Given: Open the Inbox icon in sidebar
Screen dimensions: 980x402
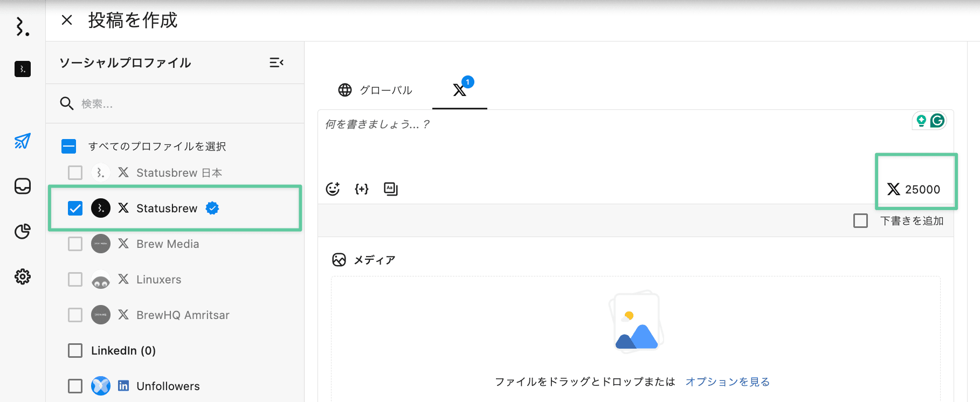Looking at the screenshot, I should tap(23, 186).
